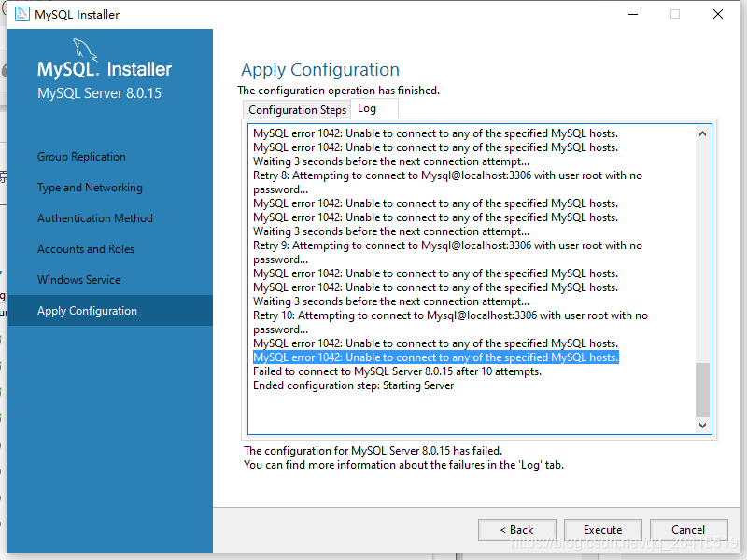Click the 'Apply Configuration' page heading

pos(320,69)
